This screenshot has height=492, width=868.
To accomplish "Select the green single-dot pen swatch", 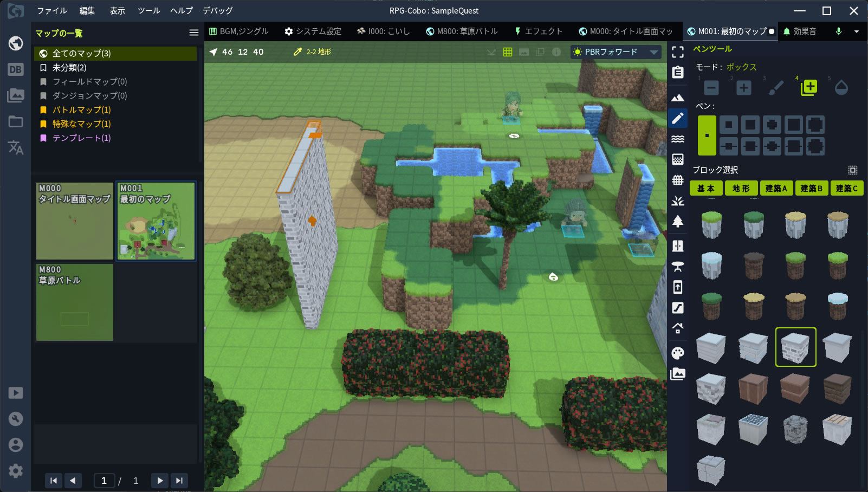I will [707, 135].
